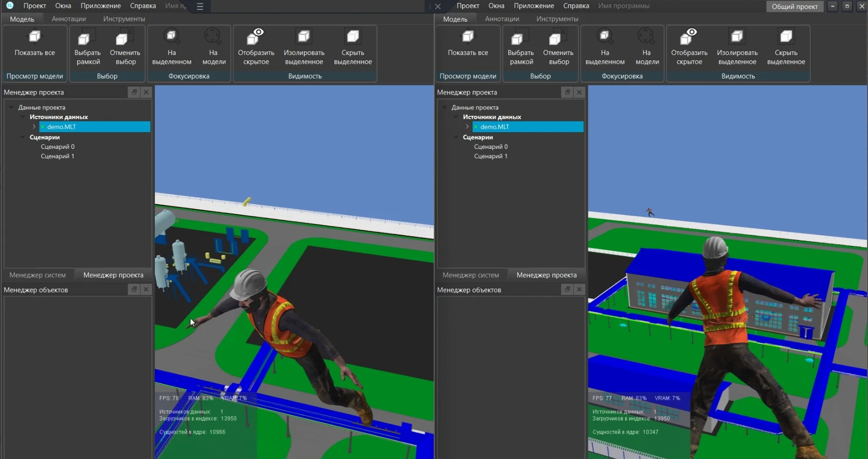The image size is (868, 459).
Task: Collapse 'Сценарии' node in right project tree
Action: 456,137
